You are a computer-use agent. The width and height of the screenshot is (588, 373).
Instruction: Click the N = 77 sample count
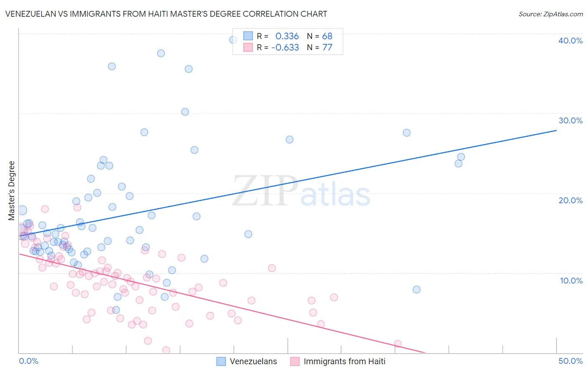tap(320, 47)
